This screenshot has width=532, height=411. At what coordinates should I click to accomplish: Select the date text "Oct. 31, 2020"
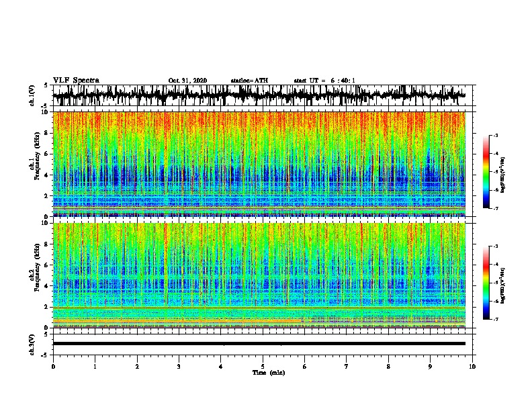pyautogui.click(x=187, y=81)
